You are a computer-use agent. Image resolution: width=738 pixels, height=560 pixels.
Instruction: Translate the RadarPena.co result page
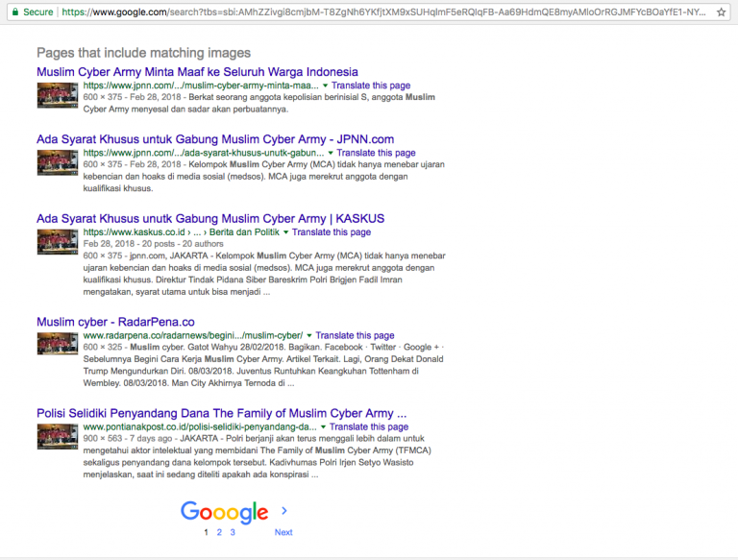(x=355, y=336)
